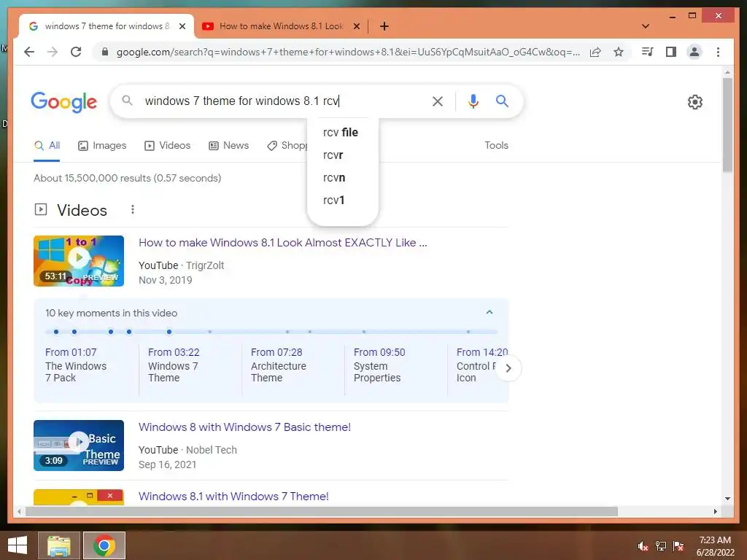The height and width of the screenshot is (560, 747).
Task: Open the media control playlist icon
Action: pos(648,52)
